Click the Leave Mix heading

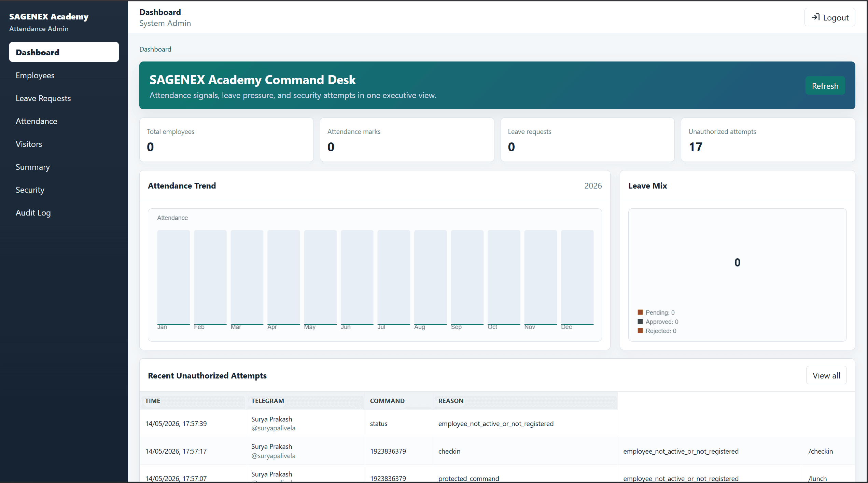[647, 185]
